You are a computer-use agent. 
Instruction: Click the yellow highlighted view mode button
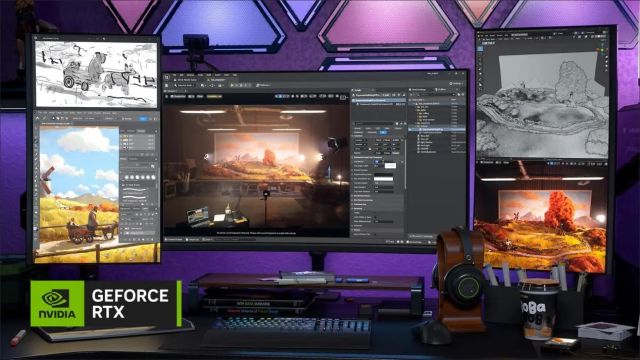tap(214, 97)
